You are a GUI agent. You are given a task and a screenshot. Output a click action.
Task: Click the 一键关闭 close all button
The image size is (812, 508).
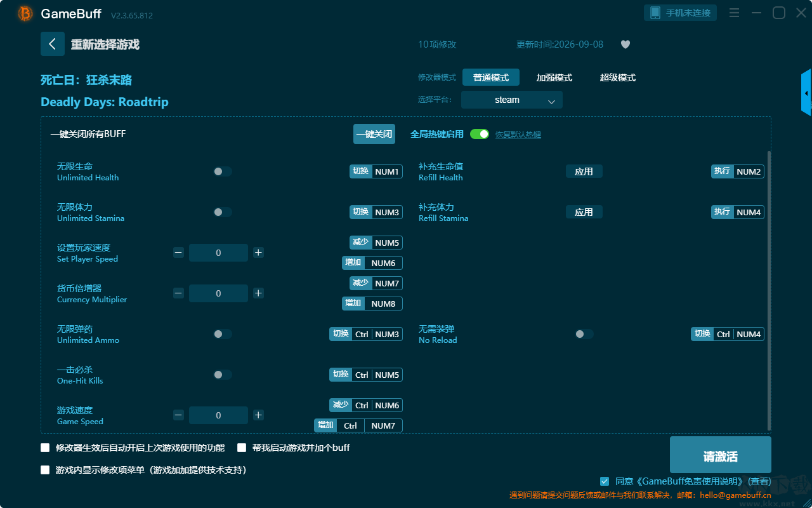coord(374,134)
